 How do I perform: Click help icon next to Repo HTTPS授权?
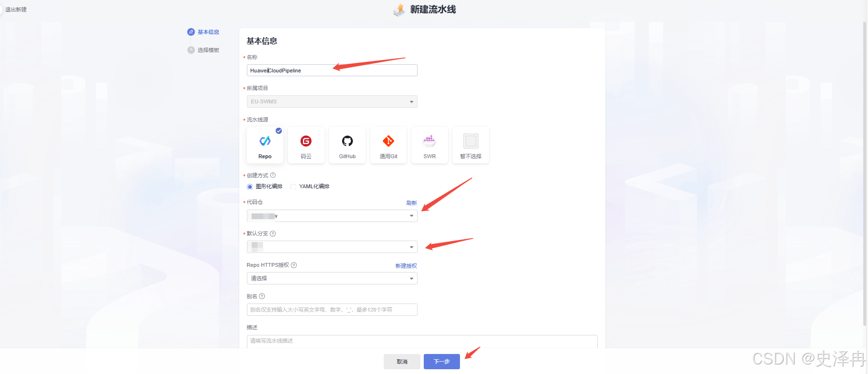294,265
